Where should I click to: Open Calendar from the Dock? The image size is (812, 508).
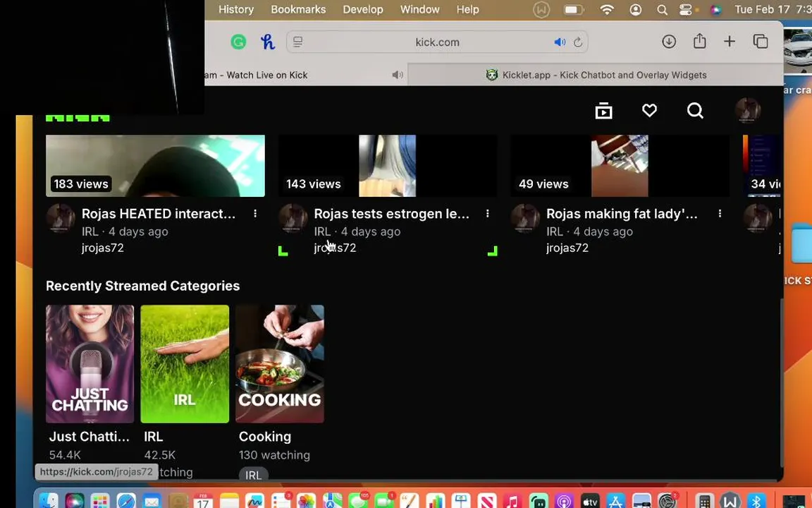click(x=203, y=501)
